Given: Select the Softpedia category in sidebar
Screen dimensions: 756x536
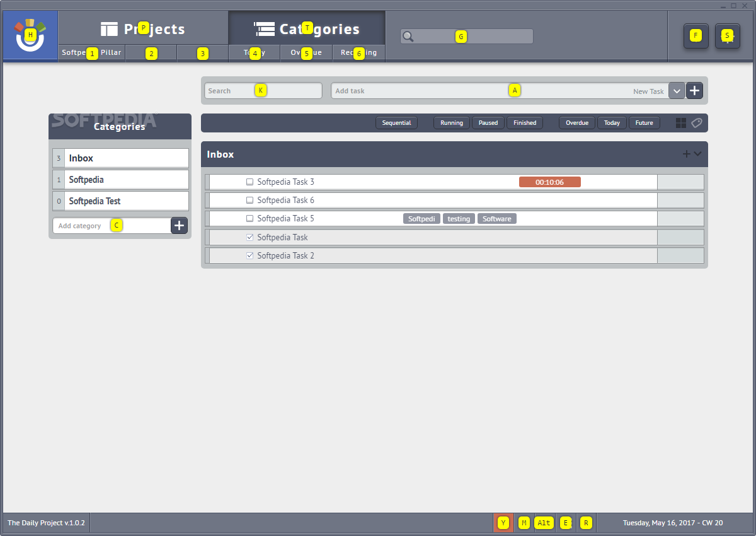Looking at the screenshot, I should (x=121, y=180).
